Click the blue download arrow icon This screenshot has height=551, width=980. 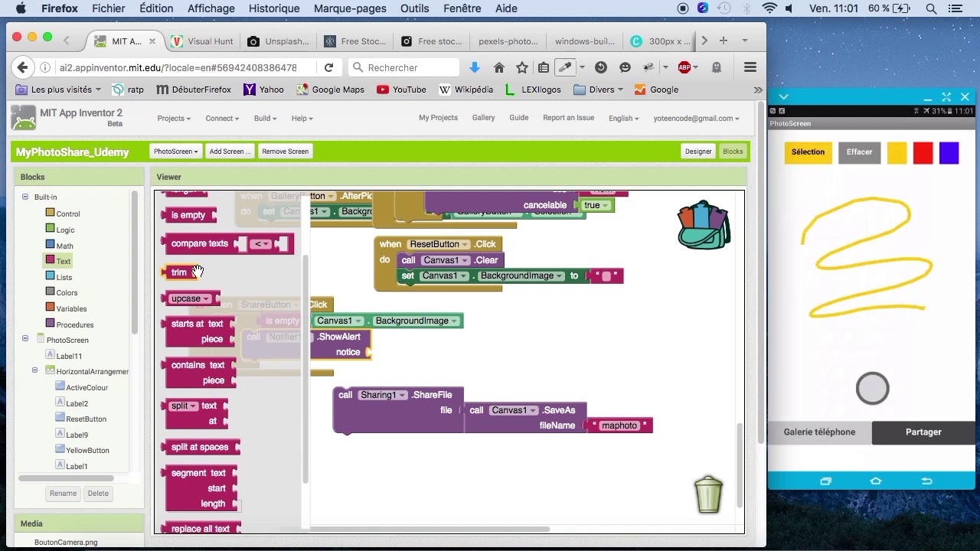point(475,67)
